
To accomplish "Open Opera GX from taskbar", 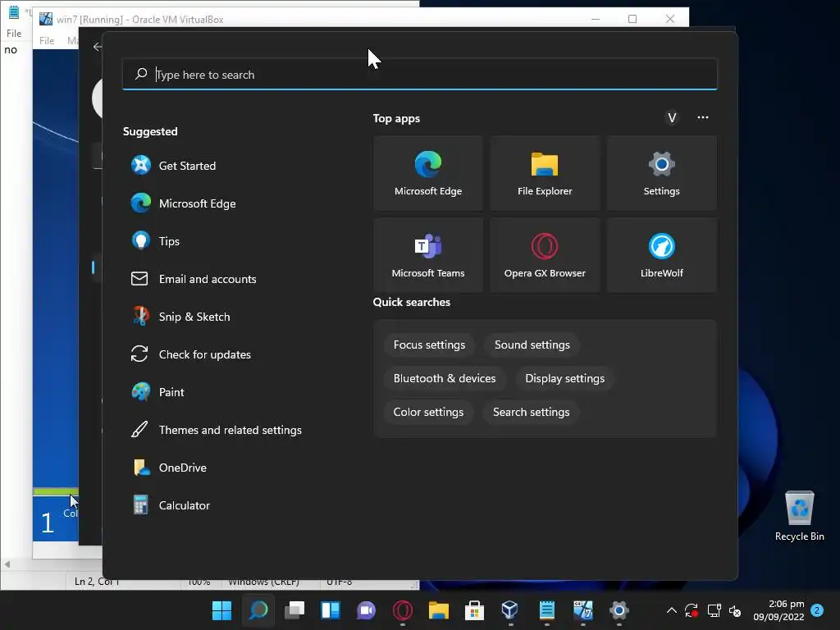I will (402, 610).
